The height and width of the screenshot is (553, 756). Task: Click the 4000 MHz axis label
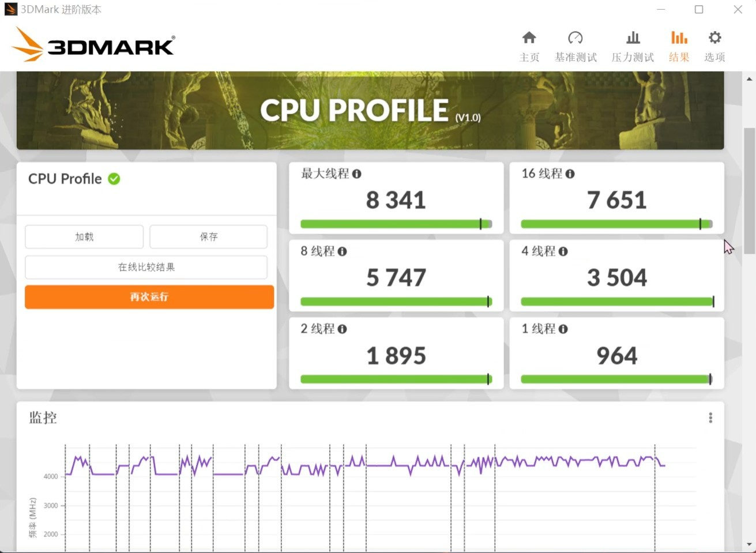click(x=51, y=477)
